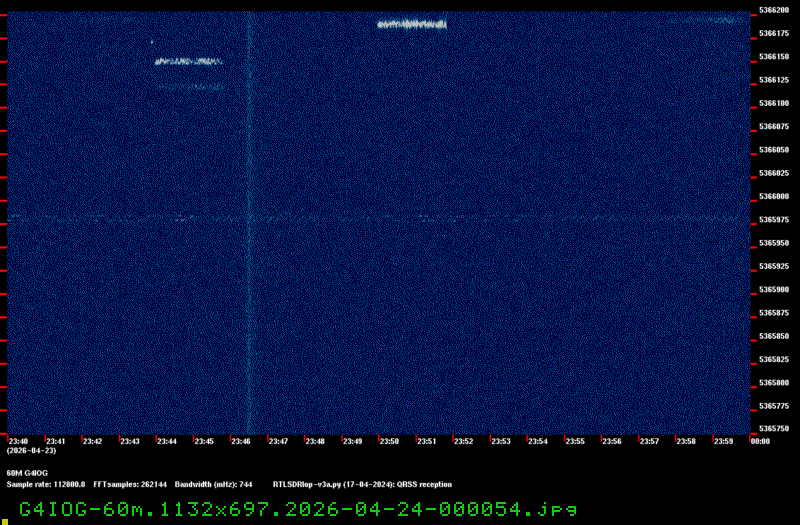Click the 00:00 time axis label
Screen dimensions: 800x525
point(760,441)
